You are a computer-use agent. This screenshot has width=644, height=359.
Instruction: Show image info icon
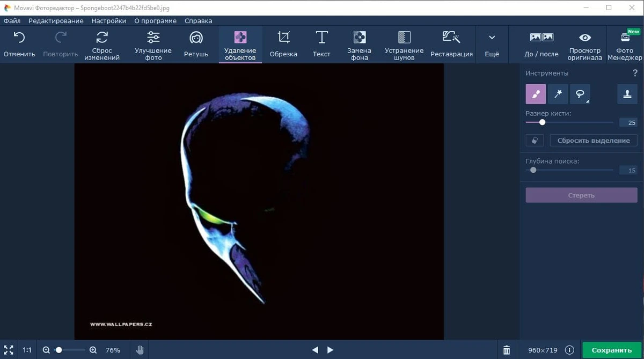pyautogui.click(x=570, y=350)
